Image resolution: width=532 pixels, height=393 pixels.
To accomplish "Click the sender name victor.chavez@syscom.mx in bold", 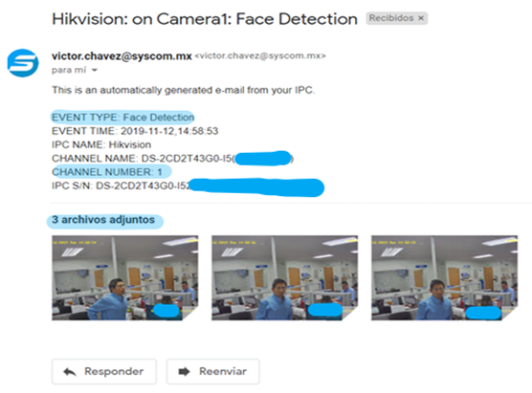I will point(122,56).
